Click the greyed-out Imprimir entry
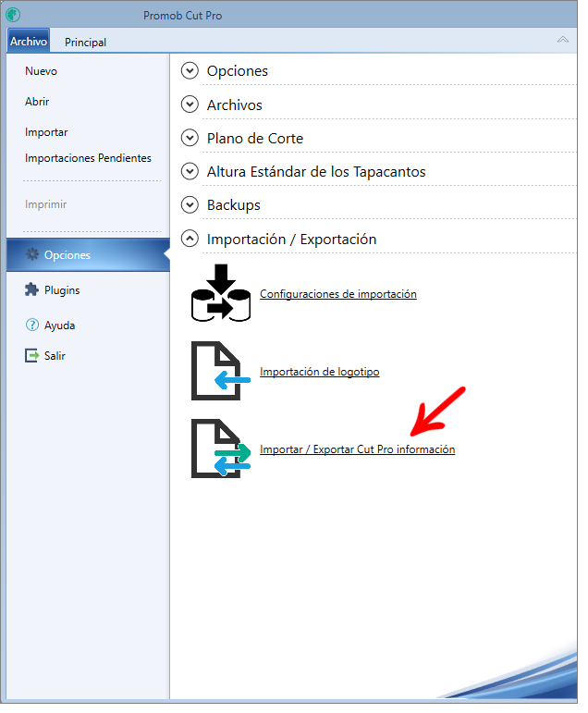The height and width of the screenshot is (713, 588). (45, 204)
